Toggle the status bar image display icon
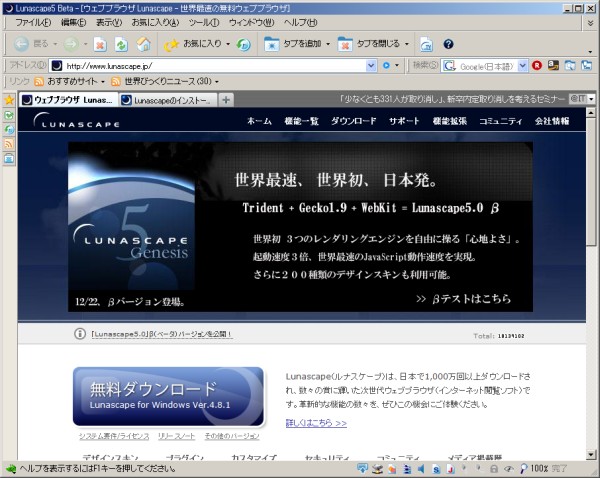The height and width of the screenshot is (478, 600). [x=392, y=468]
